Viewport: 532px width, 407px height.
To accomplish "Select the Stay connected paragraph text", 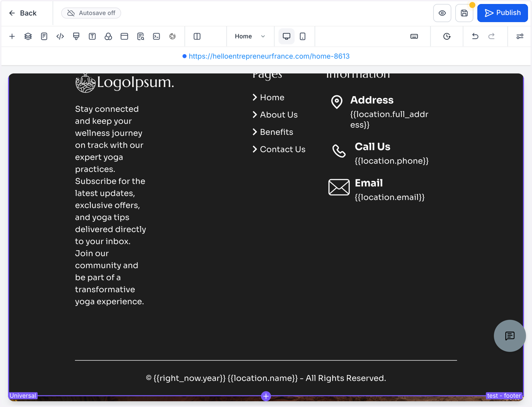I will pos(110,205).
